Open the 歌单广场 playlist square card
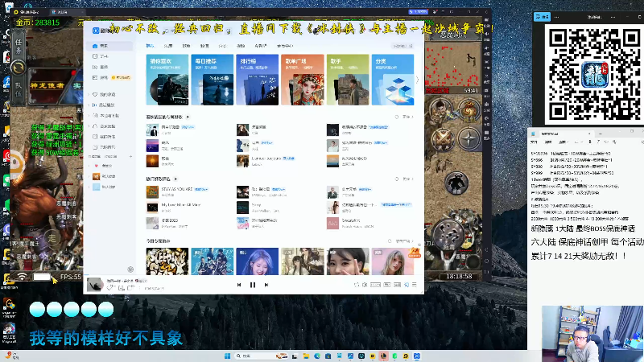The height and width of the screenshot is (362, 644). click(303, 80)
